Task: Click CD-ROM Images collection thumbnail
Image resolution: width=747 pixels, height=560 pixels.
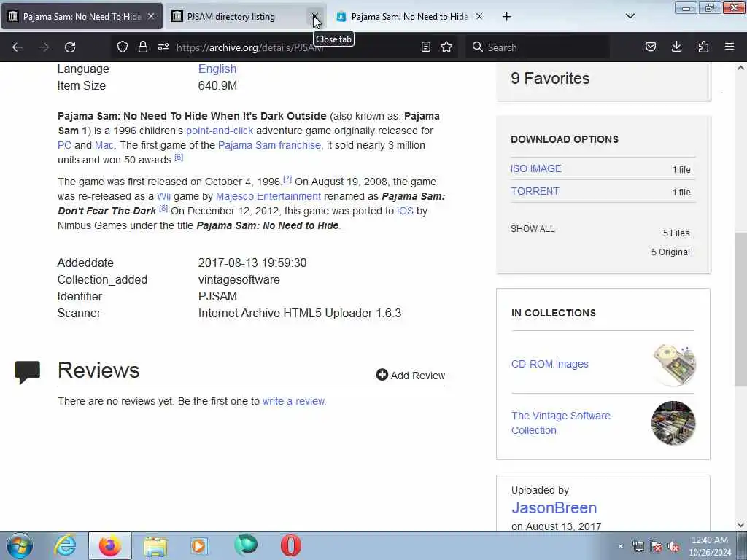Action: [x=673, y=365]
